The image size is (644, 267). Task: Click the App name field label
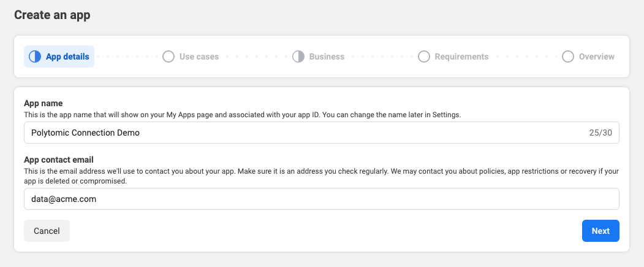[43, 103]
